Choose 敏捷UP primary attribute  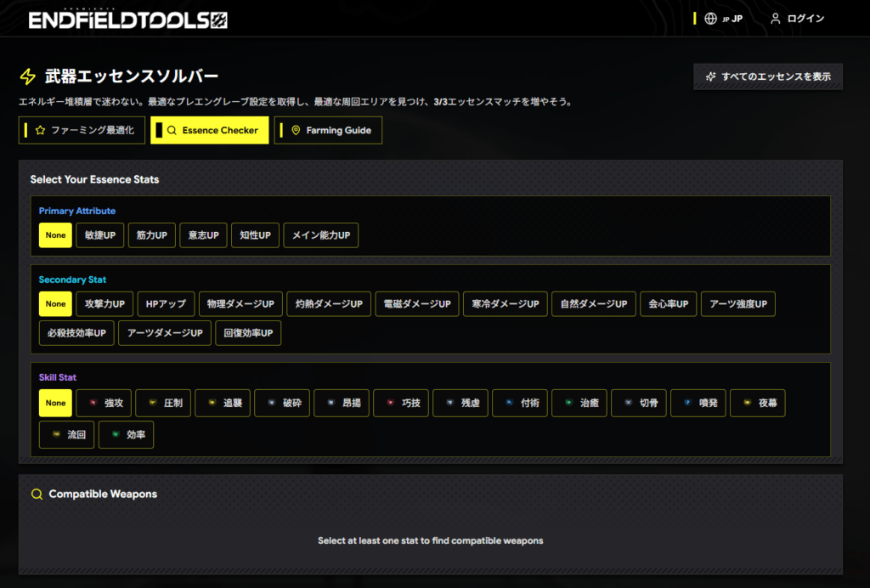click(100, 235)
